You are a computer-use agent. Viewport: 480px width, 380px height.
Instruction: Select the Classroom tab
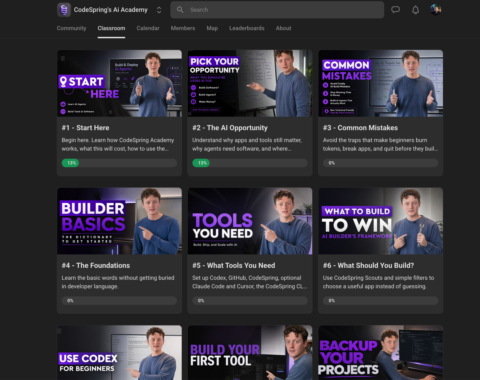coord(111,28)
